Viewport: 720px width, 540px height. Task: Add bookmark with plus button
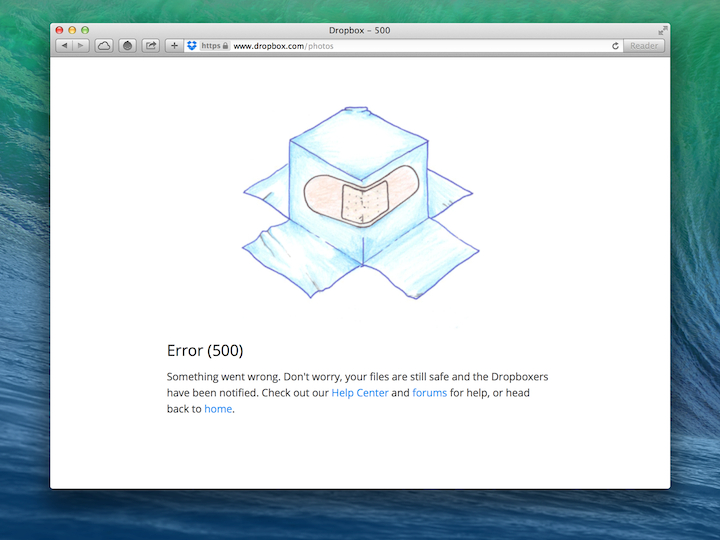174,45
